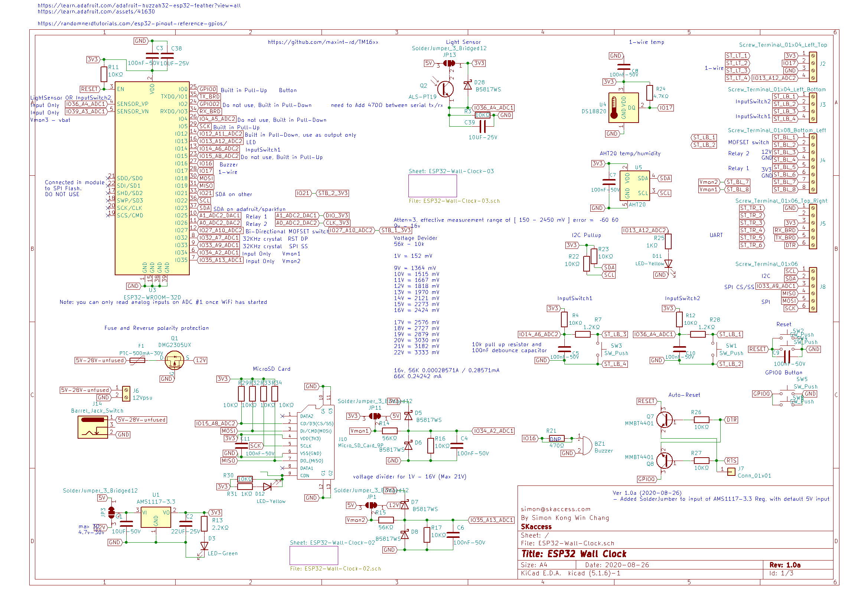Image resolution: width=868 pixels, height=614 pixels.
Task: Click the "AHT20 temp/humidity" heading
Action: point(630,153)
